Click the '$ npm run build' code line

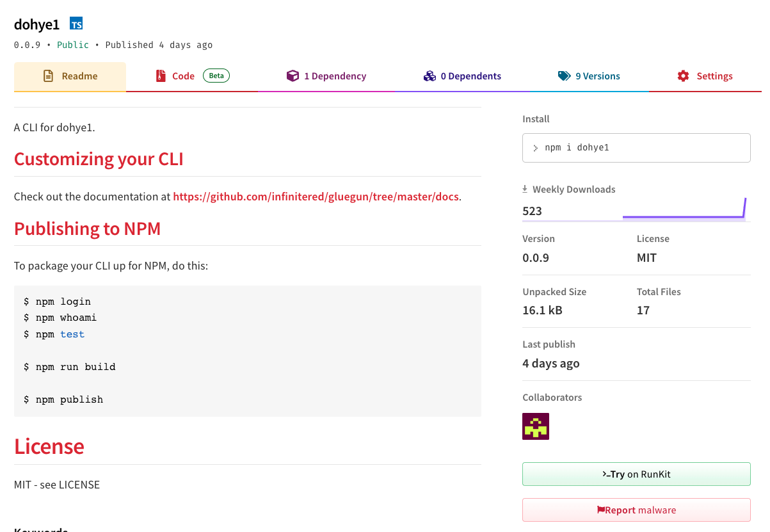click(70, 367)
